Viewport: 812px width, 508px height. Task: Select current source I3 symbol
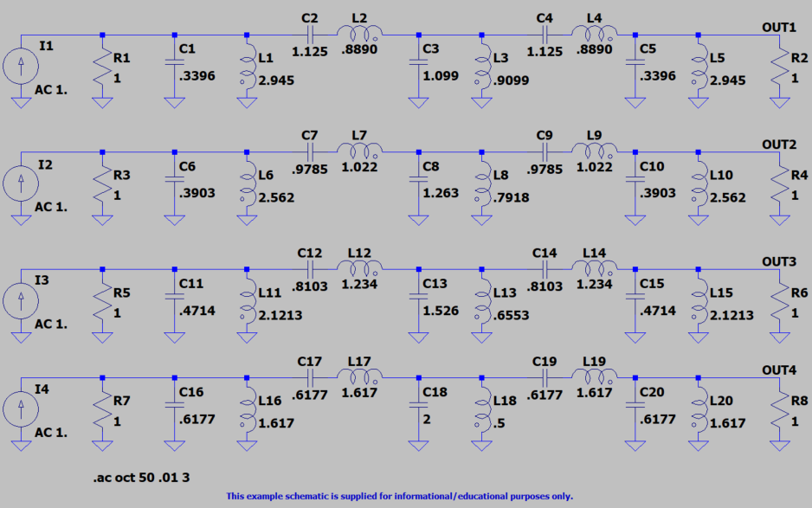tap(21, 301)
